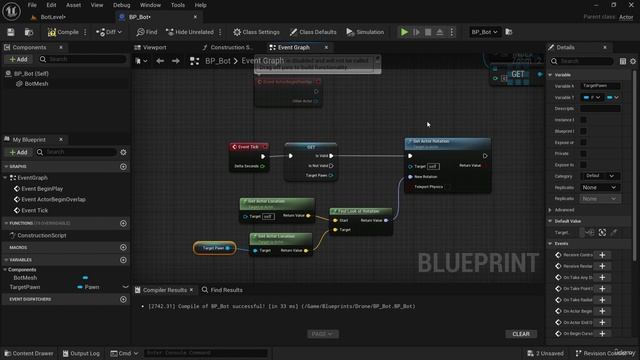The image size is (640, 360).
Task: Select the TargetPawn variable row
Action: click(65, 287)
